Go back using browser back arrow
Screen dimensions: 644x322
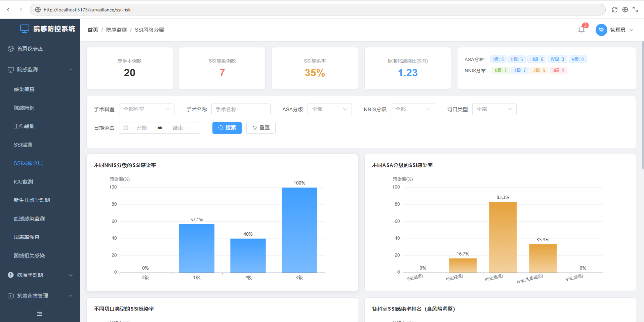click(8, 10)
